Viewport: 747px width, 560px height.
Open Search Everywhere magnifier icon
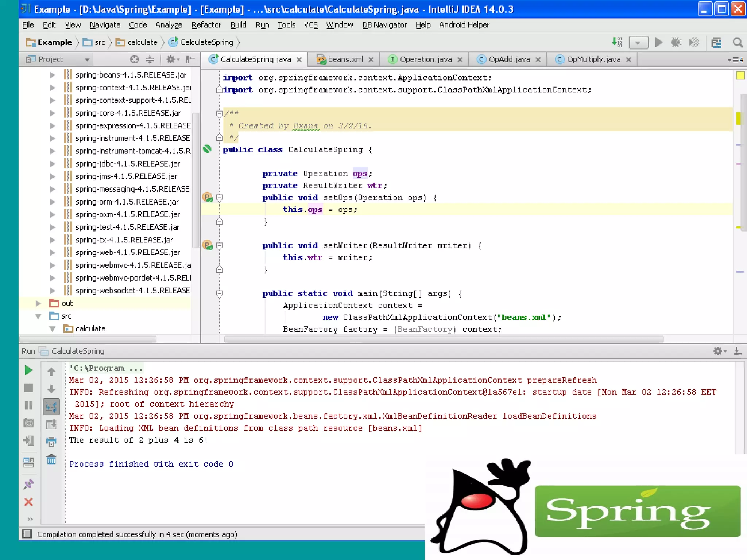tap(738, 43)
